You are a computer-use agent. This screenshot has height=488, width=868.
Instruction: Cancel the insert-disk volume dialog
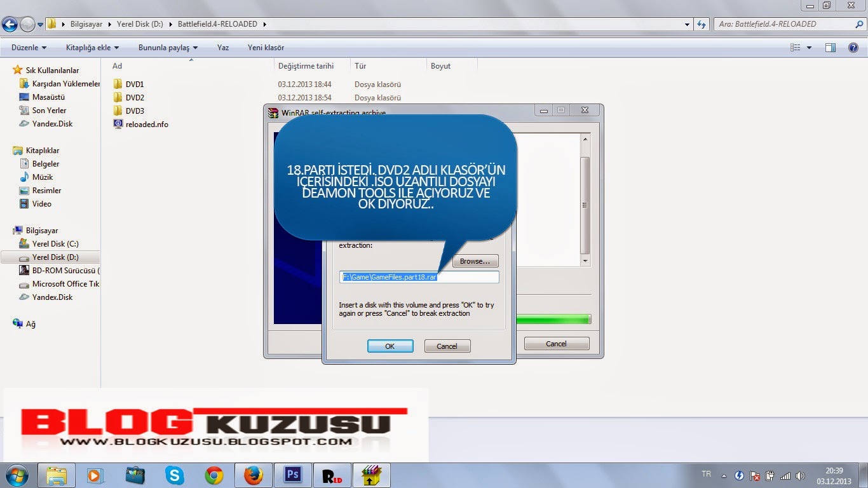tap(447, 346)
